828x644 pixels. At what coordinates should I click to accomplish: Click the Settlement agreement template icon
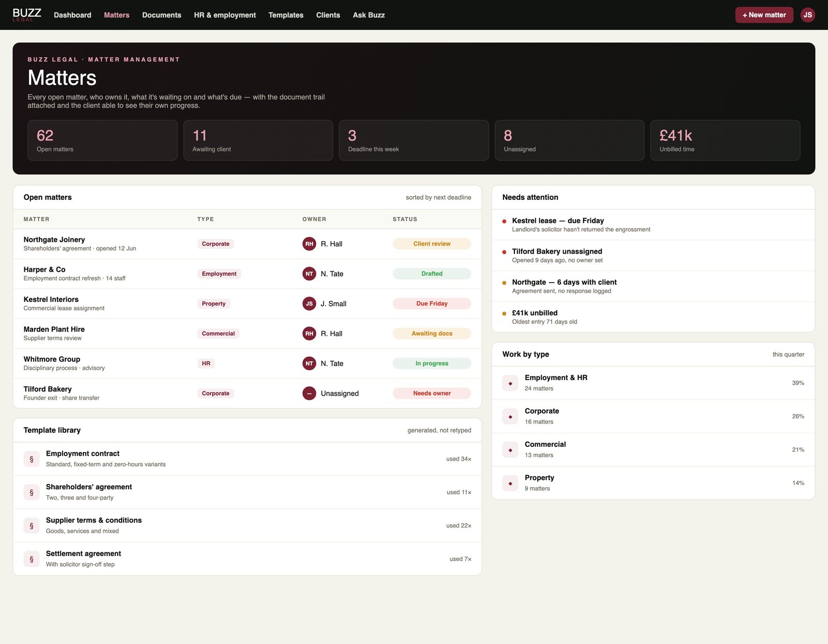pos(32,559)
